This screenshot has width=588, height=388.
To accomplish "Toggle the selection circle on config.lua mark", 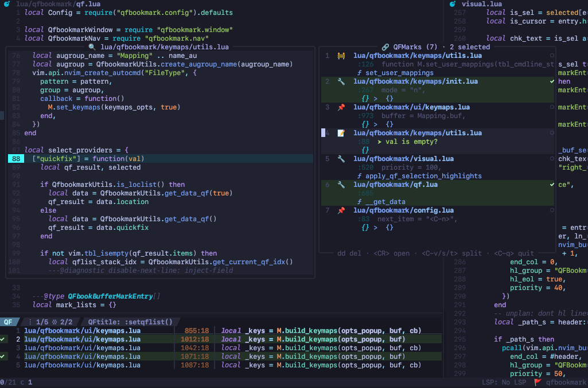I will click(x=552, y=210).
